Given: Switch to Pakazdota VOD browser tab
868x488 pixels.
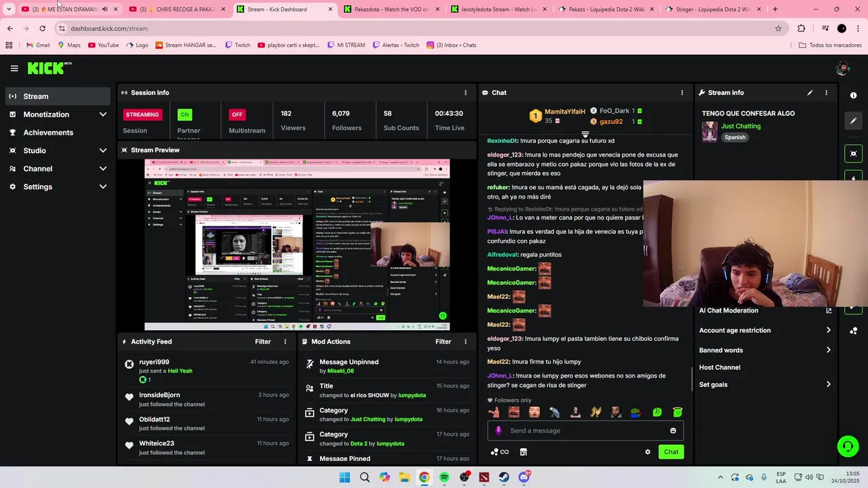Looking at the screenshot, I should [x=391, y=9].
